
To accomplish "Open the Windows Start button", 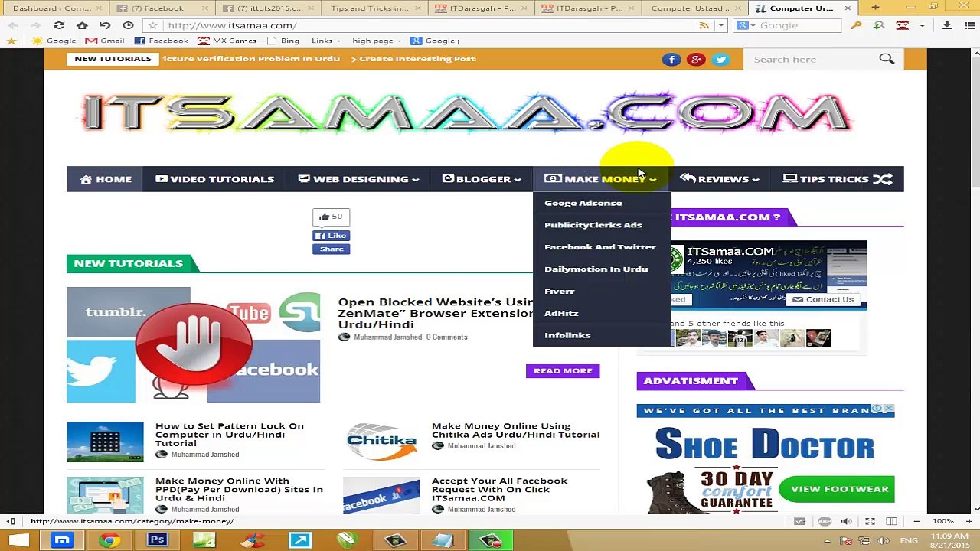I will 19,540.
